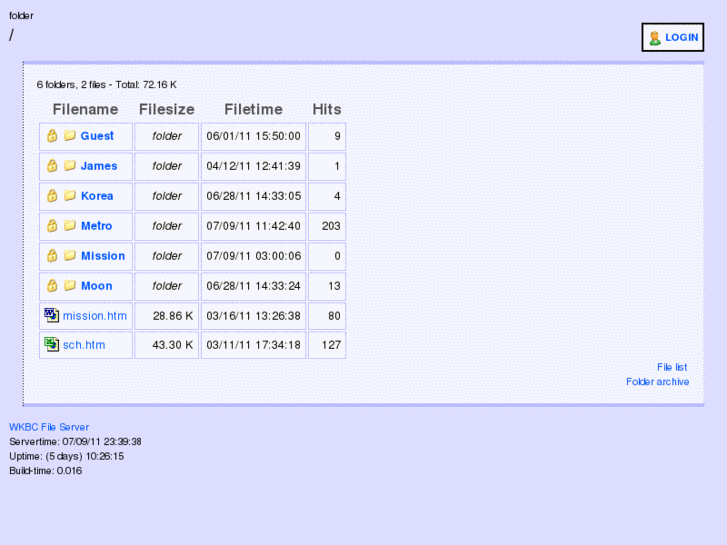Image resolution: width=727 pixels, height=545 pixels.
Task: Click the root path slash
Action: click(x=12, y=35)
